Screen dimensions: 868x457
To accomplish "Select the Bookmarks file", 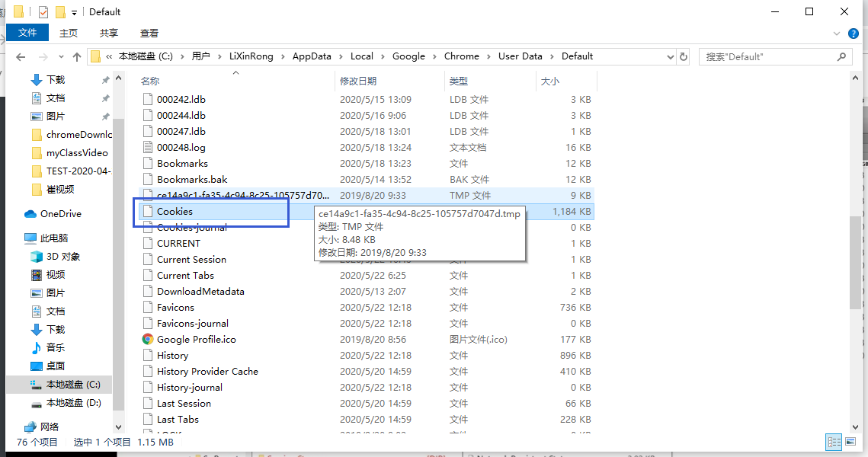I will [x=182, y=164].
